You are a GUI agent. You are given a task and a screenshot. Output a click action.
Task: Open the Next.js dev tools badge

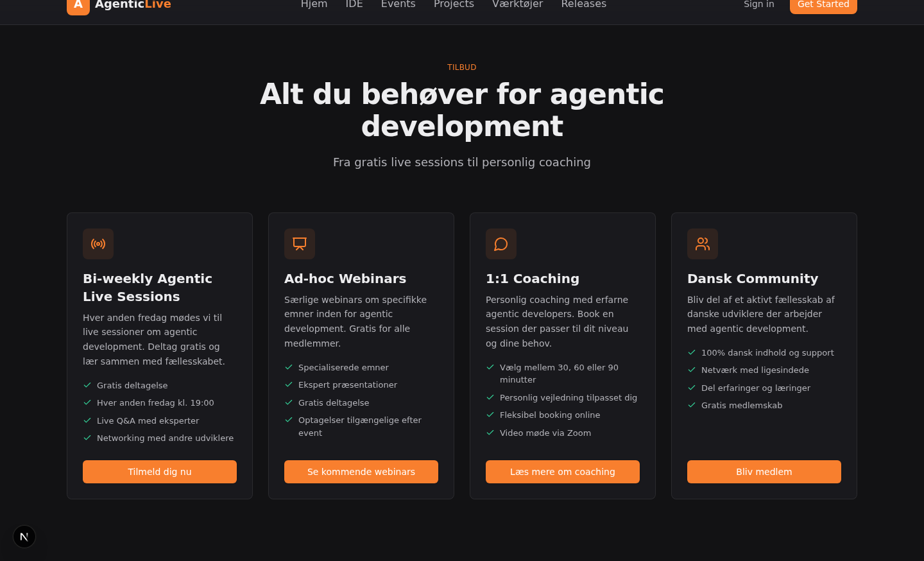coord(24,537)
